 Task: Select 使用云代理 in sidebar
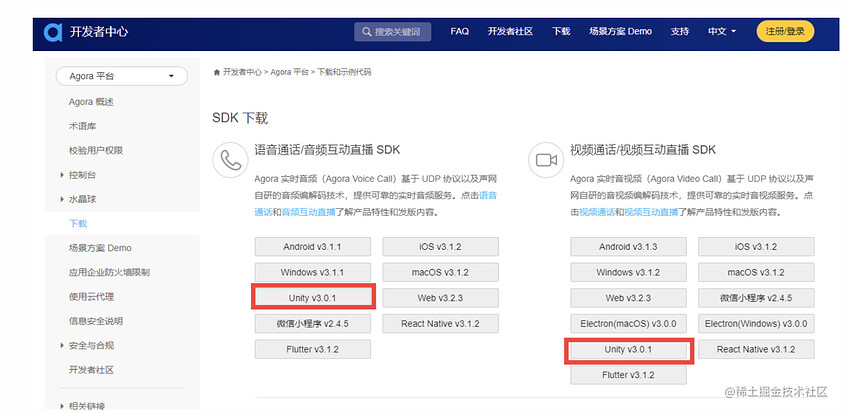(91, 297)
